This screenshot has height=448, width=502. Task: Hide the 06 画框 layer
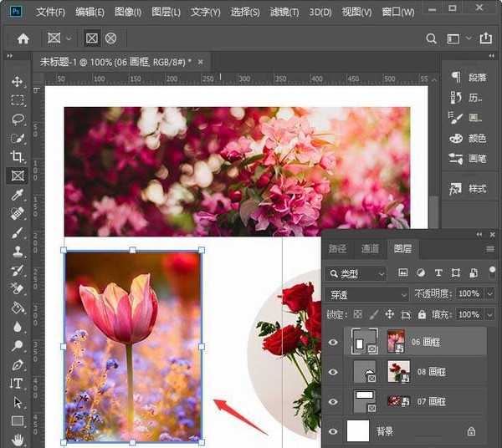tap(335, 342)
